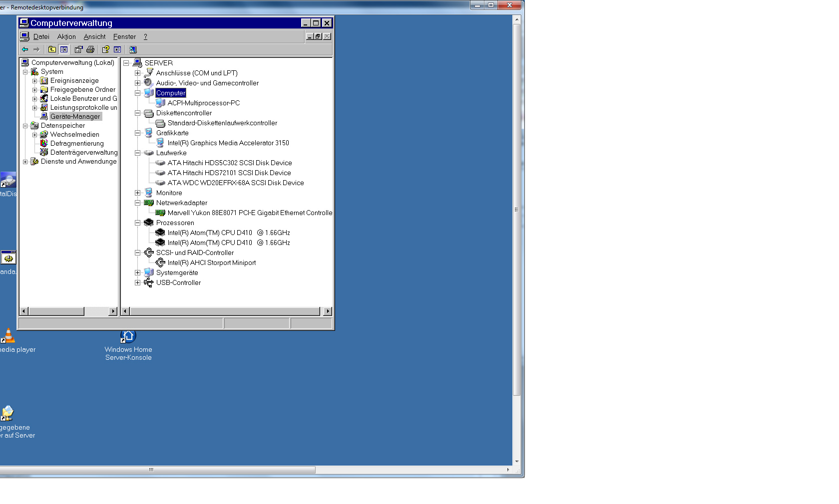The height and width of the screenshot is (504, 839).
Task: Click SCSI- und RAID-Controller category icon
Action: coord(148,252)
